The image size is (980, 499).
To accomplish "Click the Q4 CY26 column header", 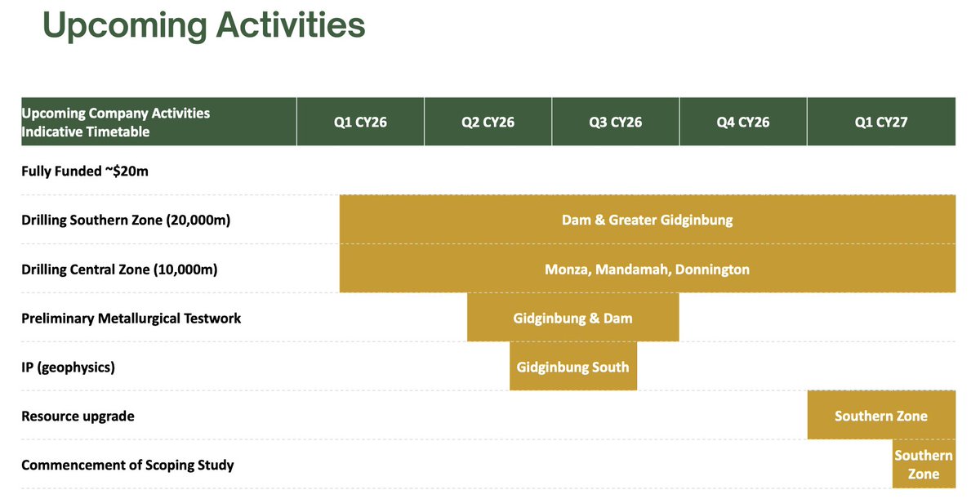I will [743, 122].
